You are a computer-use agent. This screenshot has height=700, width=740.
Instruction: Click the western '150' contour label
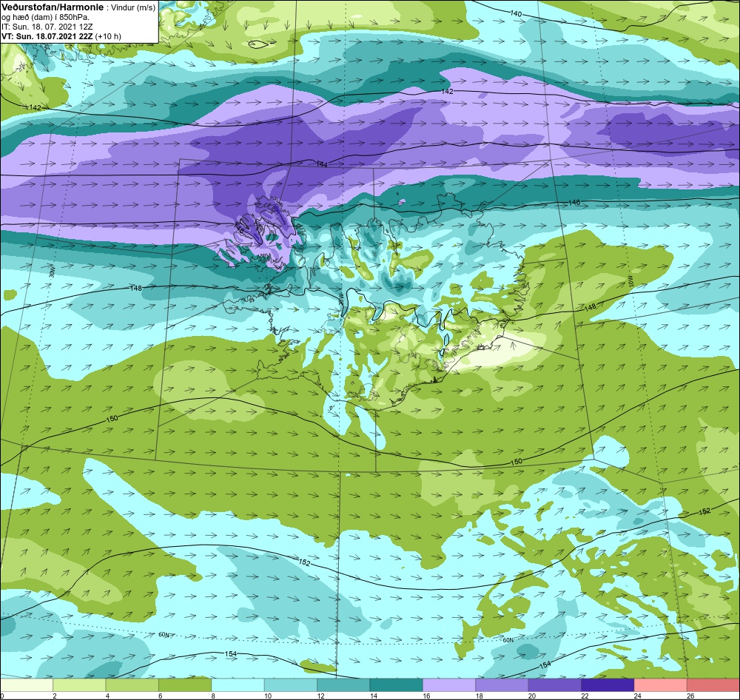point(112,419)
